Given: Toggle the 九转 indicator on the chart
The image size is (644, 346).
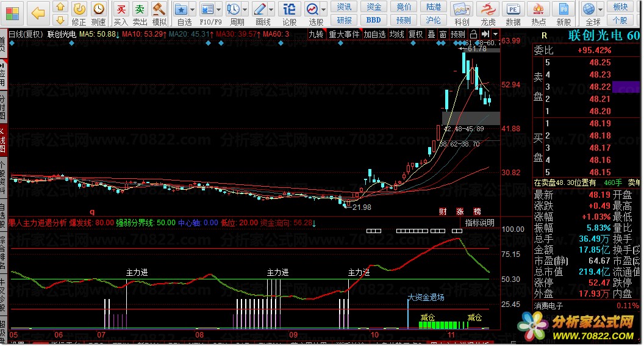Looking at the screenshot, I should click(x=316, y=34).
